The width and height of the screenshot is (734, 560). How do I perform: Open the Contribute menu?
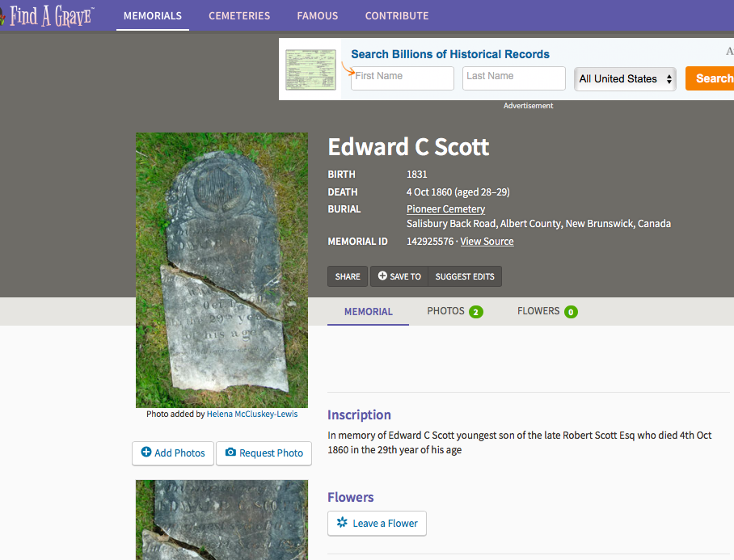397,15
